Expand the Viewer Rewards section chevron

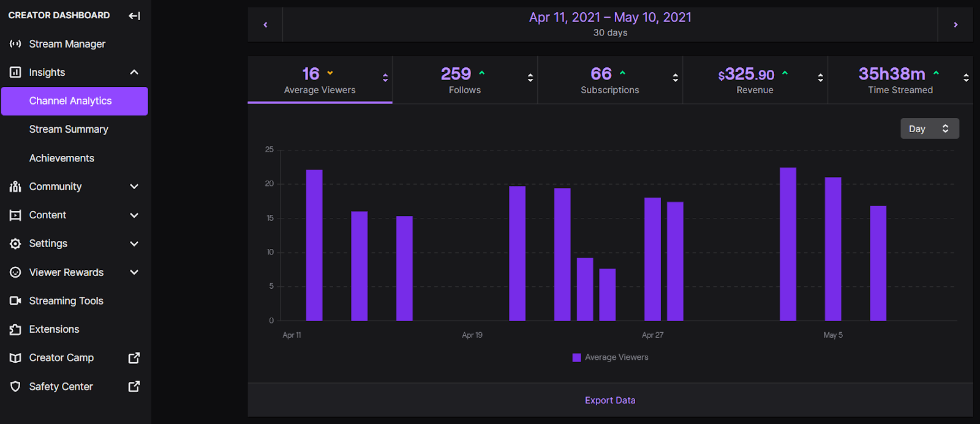[x=134, y=272]
